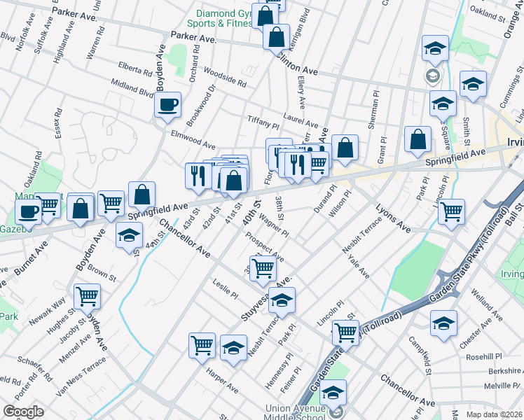This screenshot has height=420, width=524.
Task: Click the shopping bag marker near Grant Pl
Action: click(418, 140)
